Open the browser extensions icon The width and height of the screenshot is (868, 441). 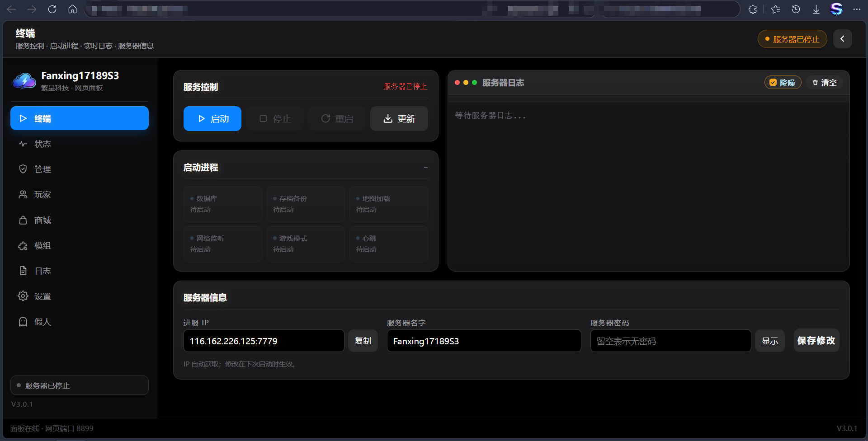click(753, 9)
